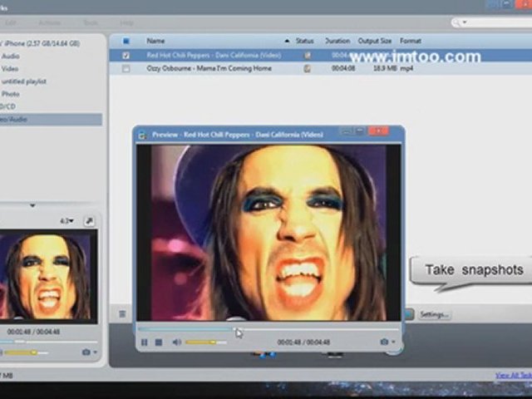The height and width of the screenshot is (399, 532).
Task: Mute the Preview window speaker icon
Action: pyautogui.click(x=176, y=342)
